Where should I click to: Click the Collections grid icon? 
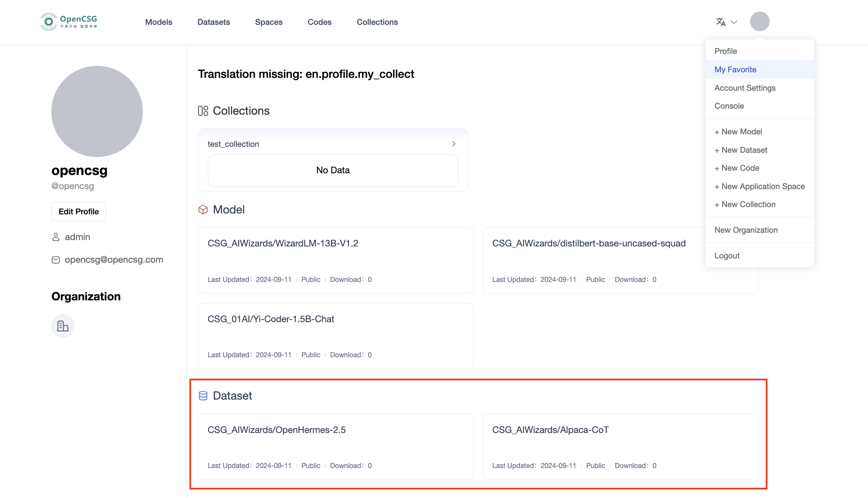click(203, 111)
